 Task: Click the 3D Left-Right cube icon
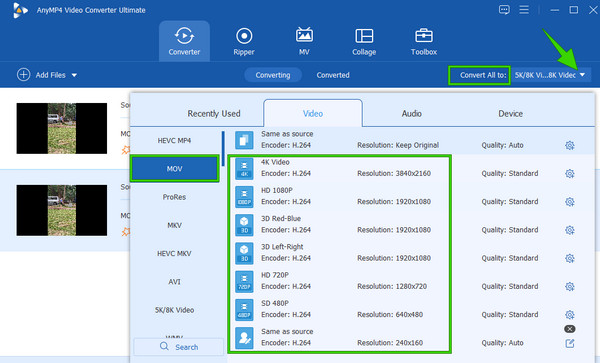pos(244,253)
